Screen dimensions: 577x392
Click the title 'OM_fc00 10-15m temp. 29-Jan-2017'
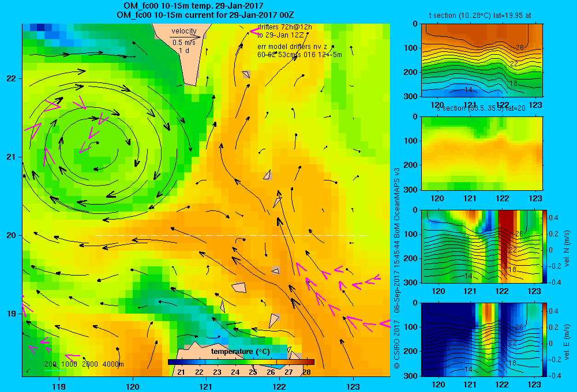pyautogui.click(x=193, y=6)
